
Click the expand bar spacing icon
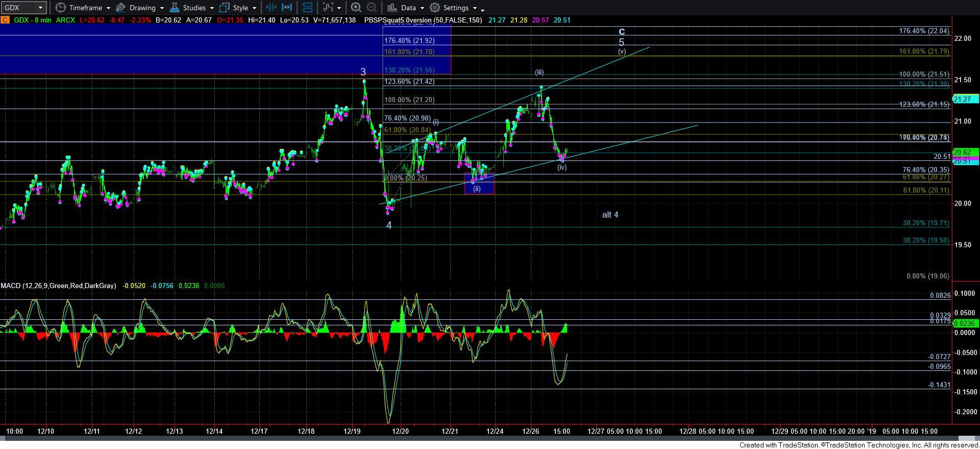tap(287, 8)
